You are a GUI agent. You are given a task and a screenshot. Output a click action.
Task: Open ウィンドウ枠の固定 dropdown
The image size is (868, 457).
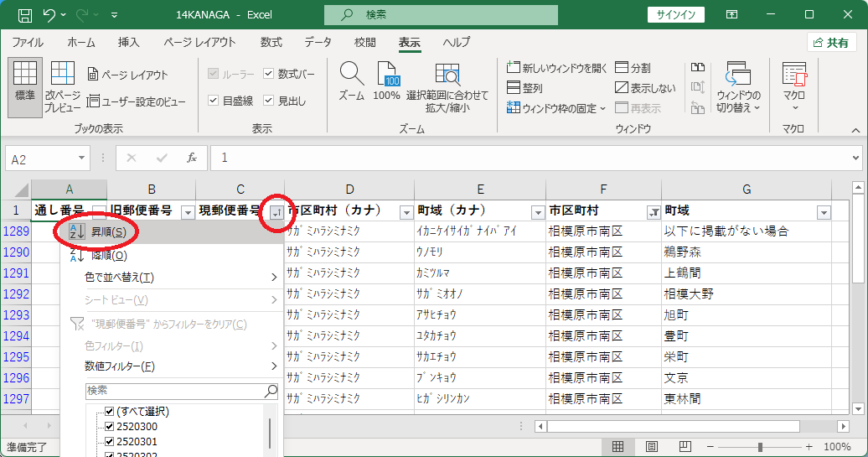coord(556,108)
